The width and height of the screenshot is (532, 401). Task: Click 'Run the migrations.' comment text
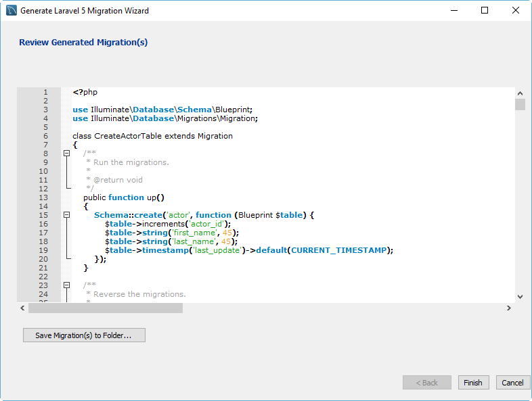coord(131,162)
